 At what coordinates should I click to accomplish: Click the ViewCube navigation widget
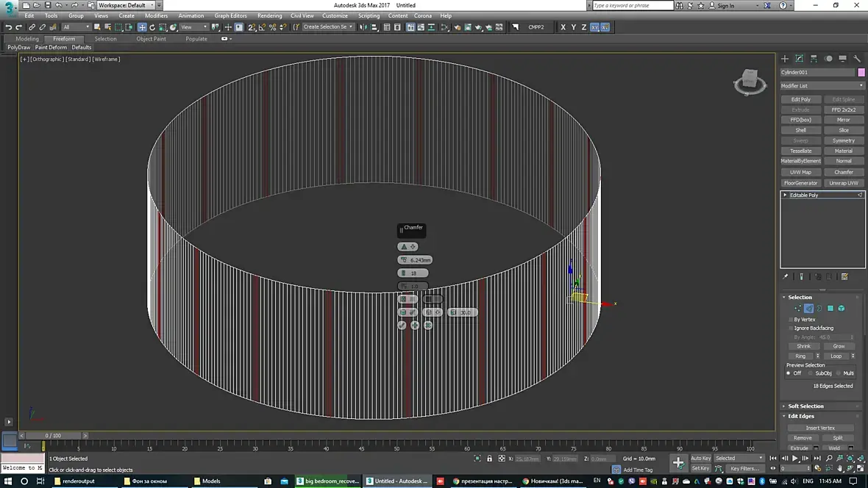click(750, 82)
